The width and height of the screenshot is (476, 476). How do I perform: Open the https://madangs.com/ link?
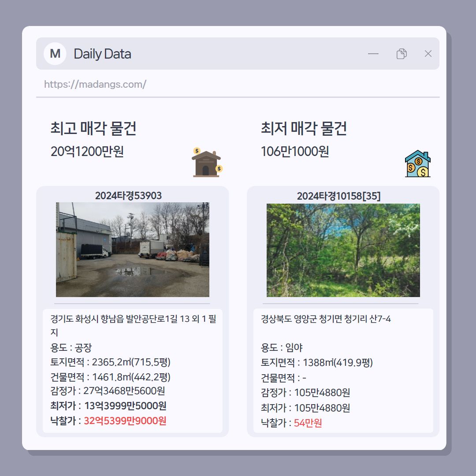[x=95, y=84]
